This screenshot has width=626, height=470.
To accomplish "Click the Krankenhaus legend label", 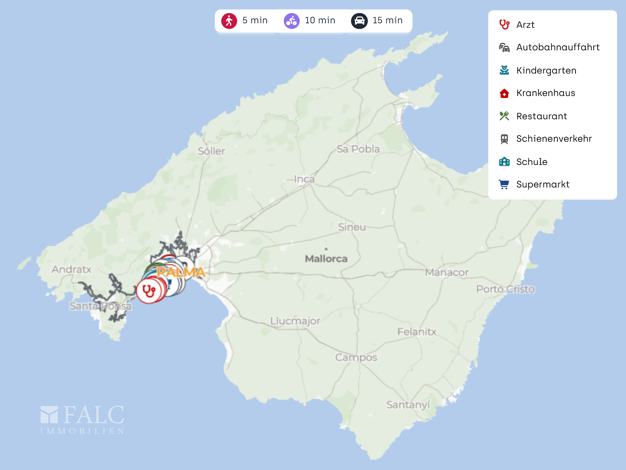I will pyautogui.click(x=545, y=93).
